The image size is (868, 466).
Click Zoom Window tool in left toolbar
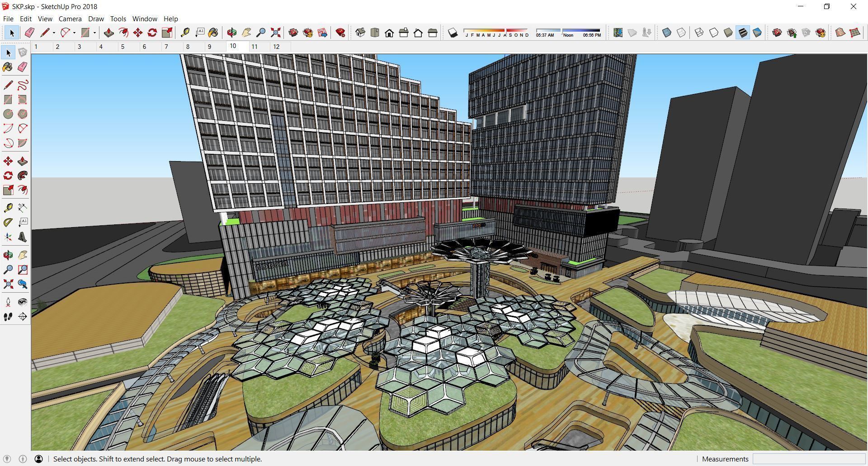23,270
